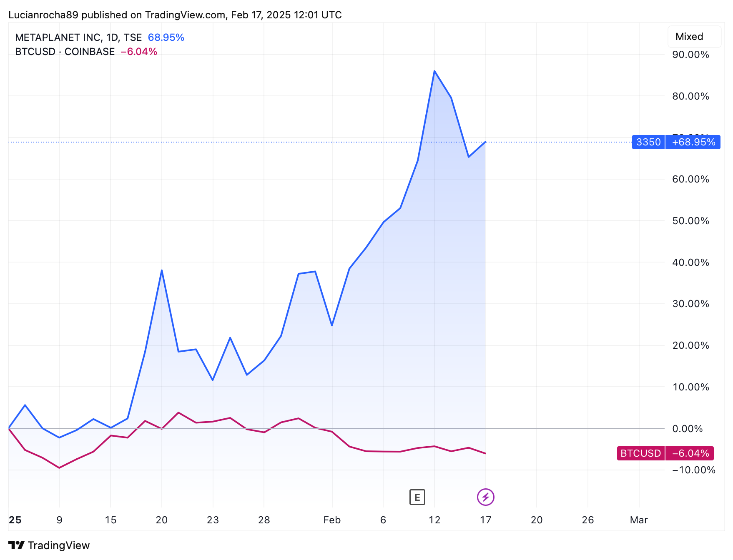Click the 0.00% axis label
The width and height of the screenshot is (733, 560).
point(688,429)
